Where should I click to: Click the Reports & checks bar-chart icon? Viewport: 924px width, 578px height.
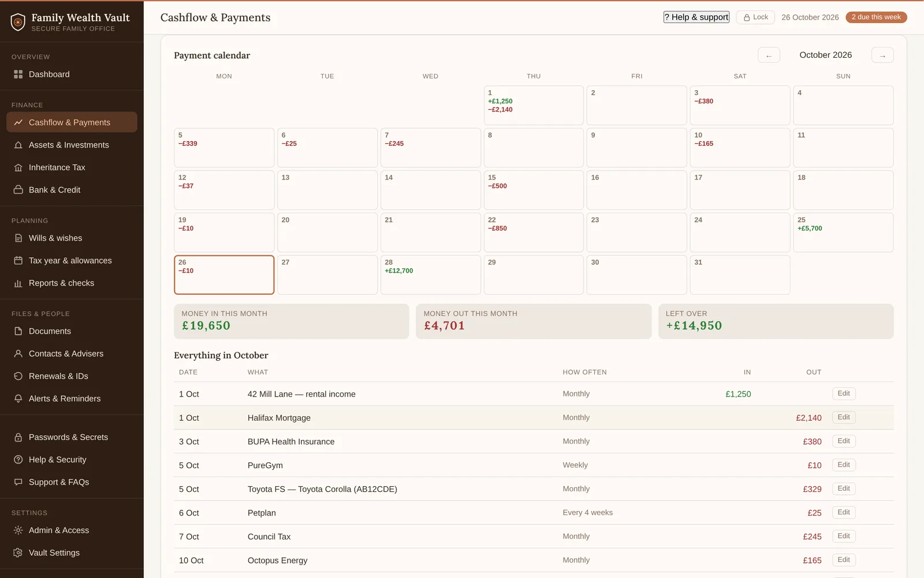[18, 283]
